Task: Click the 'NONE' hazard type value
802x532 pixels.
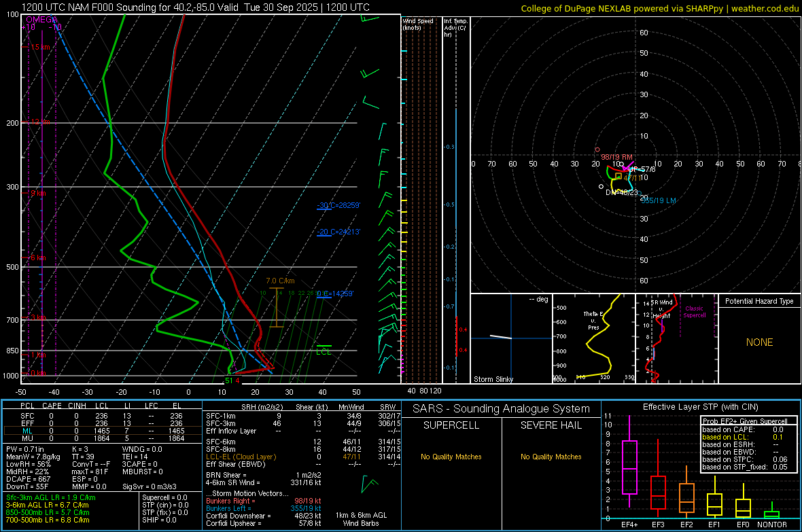Action: [759, 342]
